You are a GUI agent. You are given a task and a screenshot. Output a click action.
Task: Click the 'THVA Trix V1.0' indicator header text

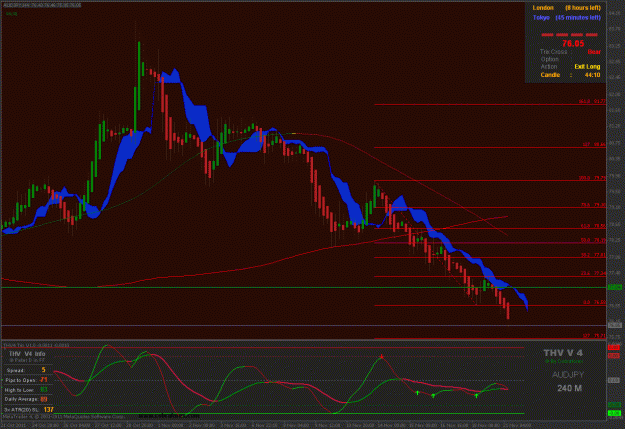[x=36, y=345]
